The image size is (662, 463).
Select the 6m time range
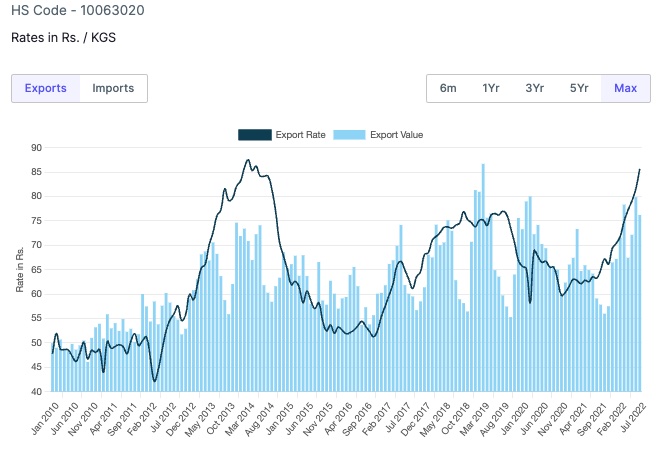click(x=448, y=88)
